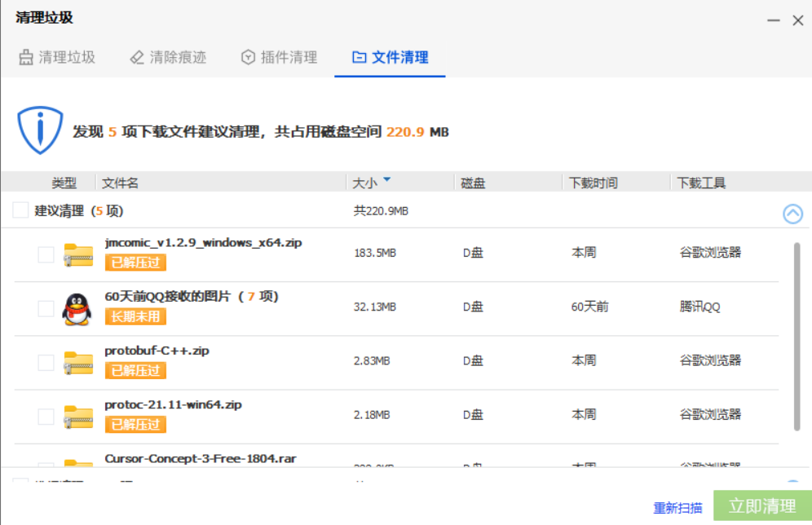Collapse the 建议清理 group with round arrow

click(x=792, y=214)
